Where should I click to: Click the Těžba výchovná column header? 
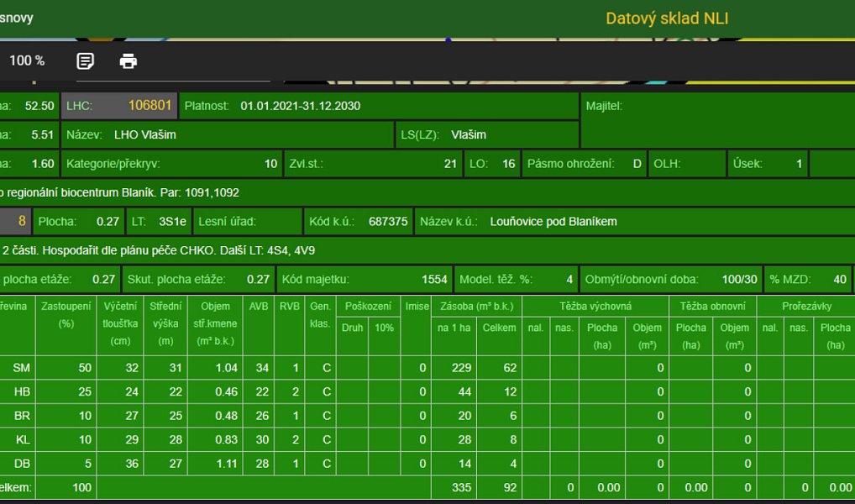[595, 306]
